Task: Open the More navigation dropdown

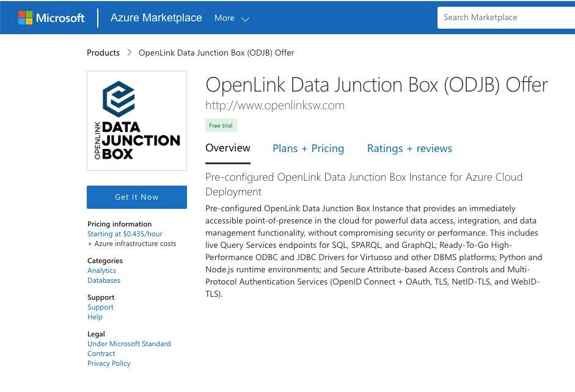Action: [224, 18]
